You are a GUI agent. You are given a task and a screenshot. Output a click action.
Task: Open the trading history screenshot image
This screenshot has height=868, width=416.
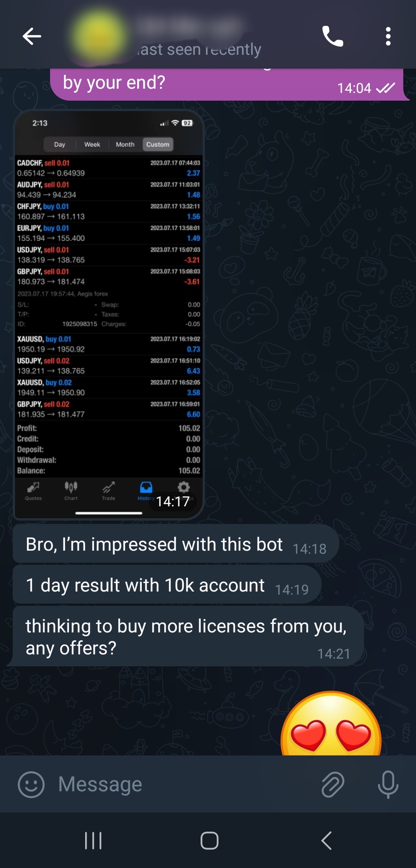tap(109, 315)
